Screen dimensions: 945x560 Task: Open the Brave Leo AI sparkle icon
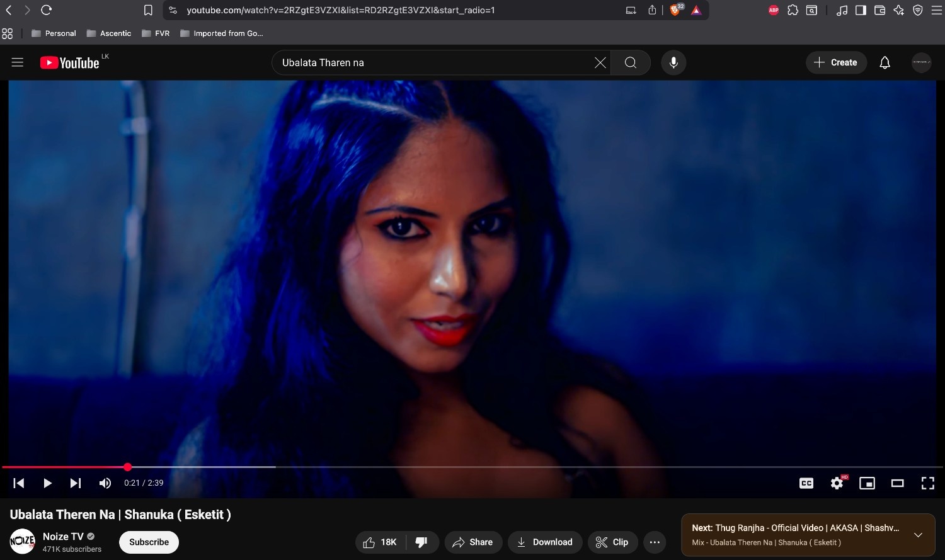[899, 10]
